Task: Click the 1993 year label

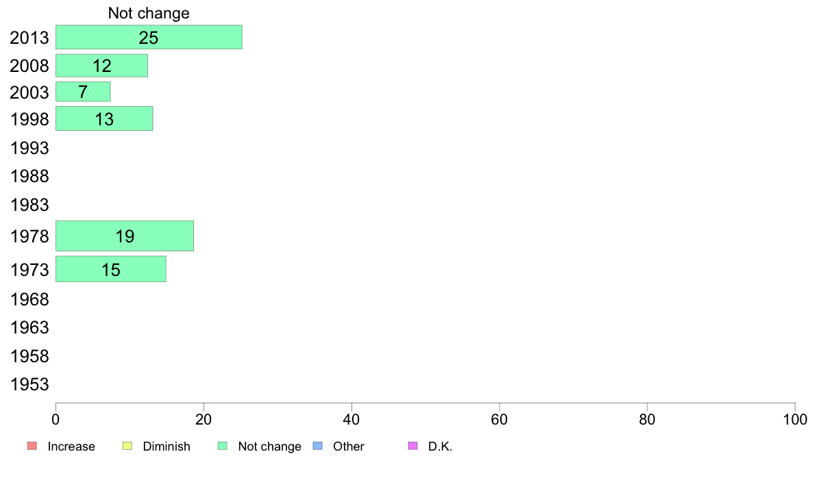Action: (x=29, y=148)
